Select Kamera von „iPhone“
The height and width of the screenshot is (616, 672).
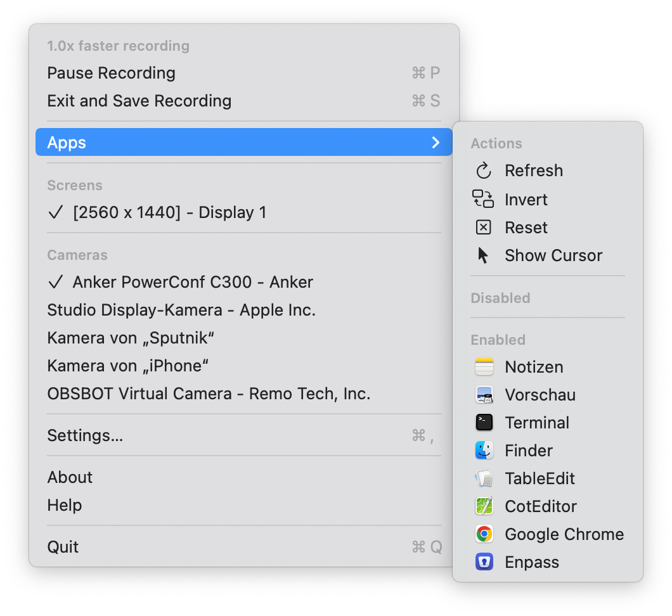tap(244, 366)
